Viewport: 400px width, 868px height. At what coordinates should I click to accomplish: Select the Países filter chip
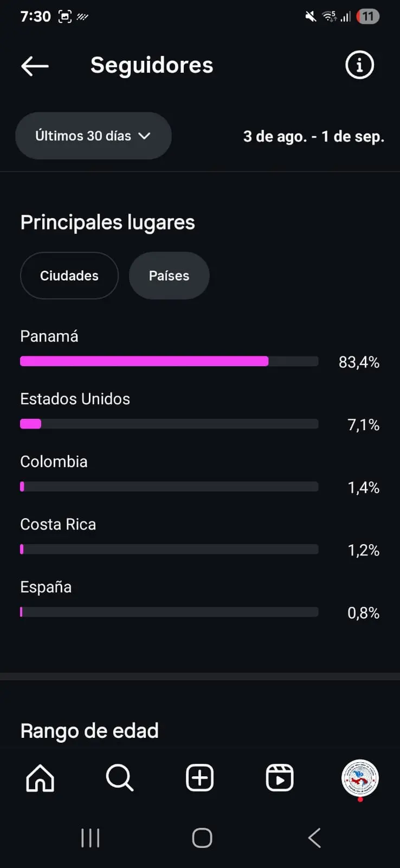coord(169,276)
